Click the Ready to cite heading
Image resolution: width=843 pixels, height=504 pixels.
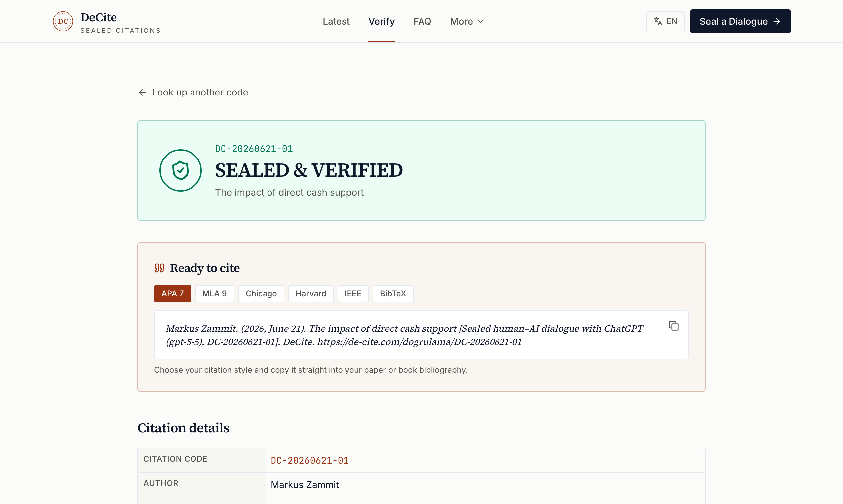pyautogui.click(x=205, y=268)
